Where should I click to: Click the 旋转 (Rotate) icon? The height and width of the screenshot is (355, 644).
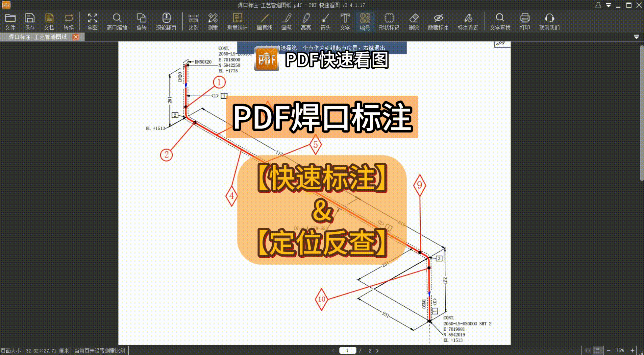[x=141, y=22]
